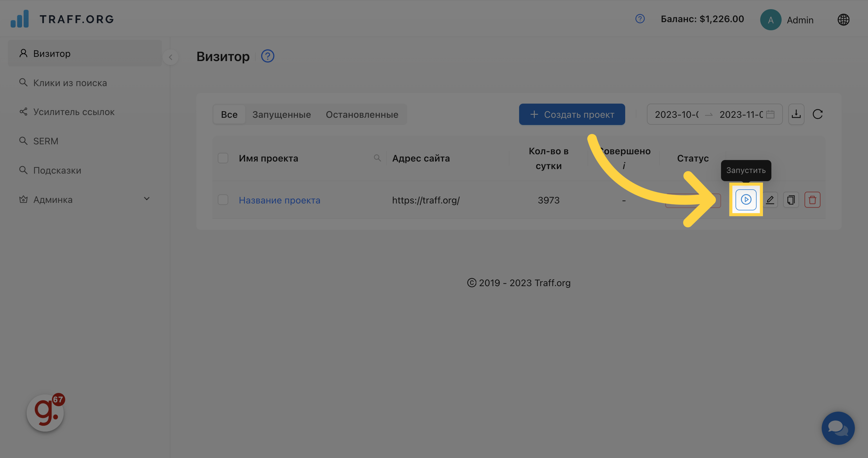The height and width of the screenshot is (458, 868).
Task: Collapse the sidebar with chevron arrow
Action: [x=170, y=57]
